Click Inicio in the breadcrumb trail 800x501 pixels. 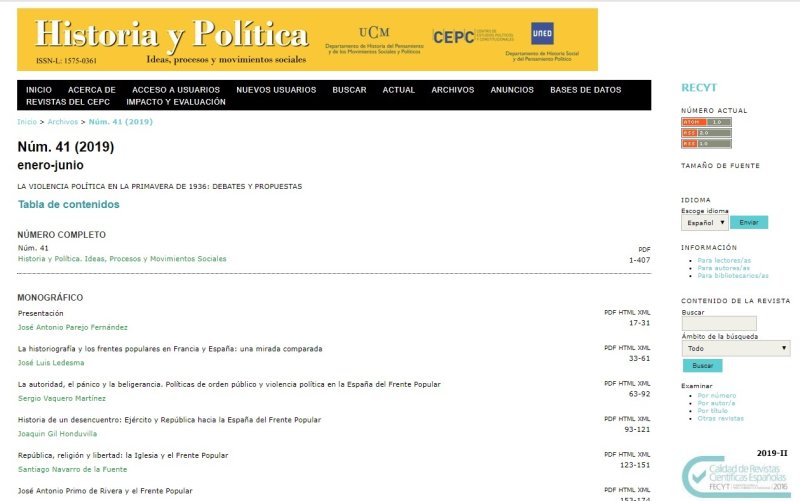pyautogui.click(x=27, y=121)
